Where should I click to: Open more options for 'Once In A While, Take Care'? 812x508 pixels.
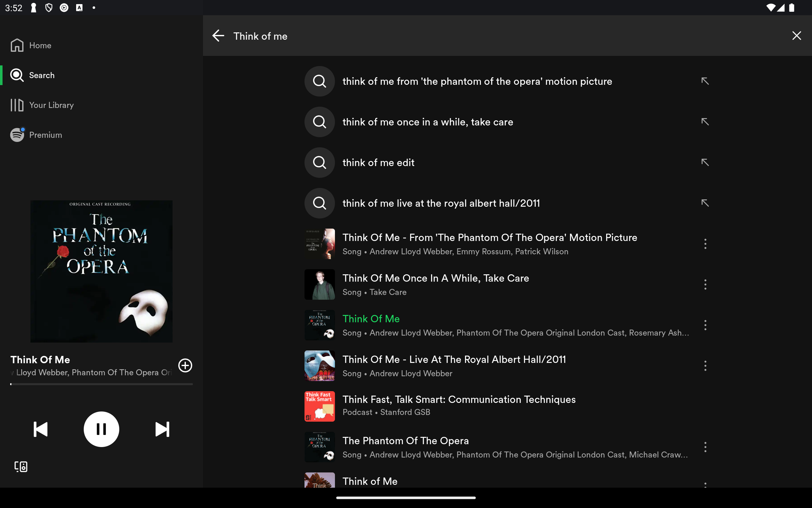(705, 284)
